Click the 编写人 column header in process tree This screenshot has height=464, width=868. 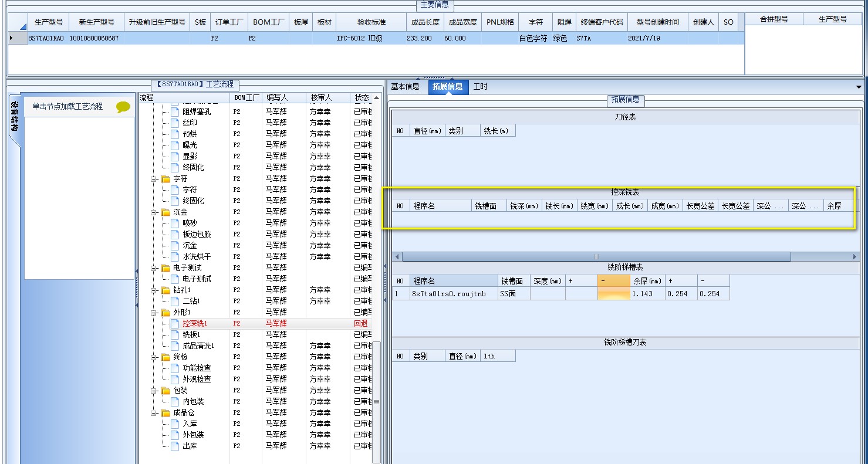[x=284, y=97]
